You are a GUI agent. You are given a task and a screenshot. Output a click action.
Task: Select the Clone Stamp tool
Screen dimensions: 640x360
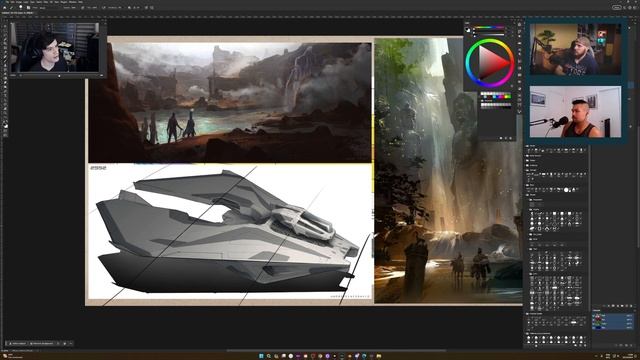(5, 65)
